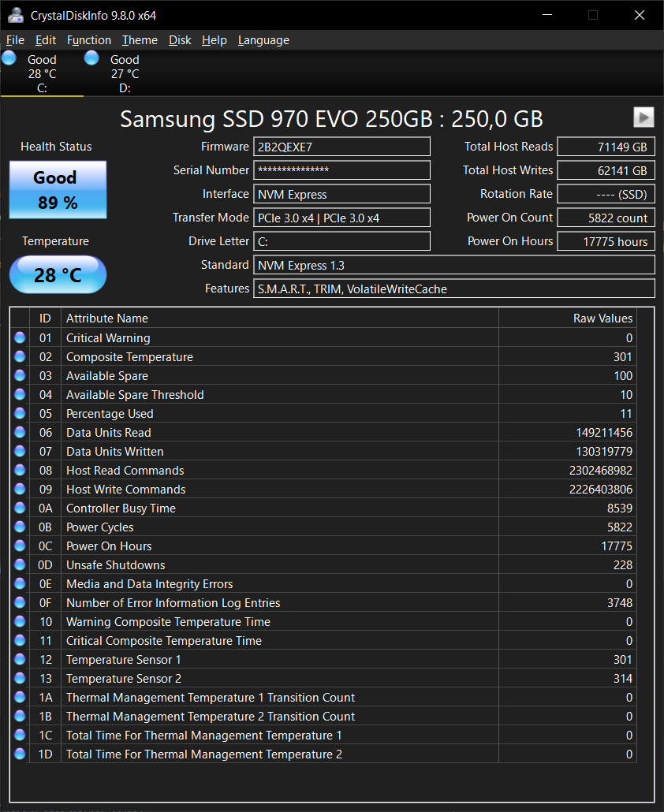The image size is (664, 812).
Task: Click the status icon of Critical Warning row
Action: (x=20, y=337)
